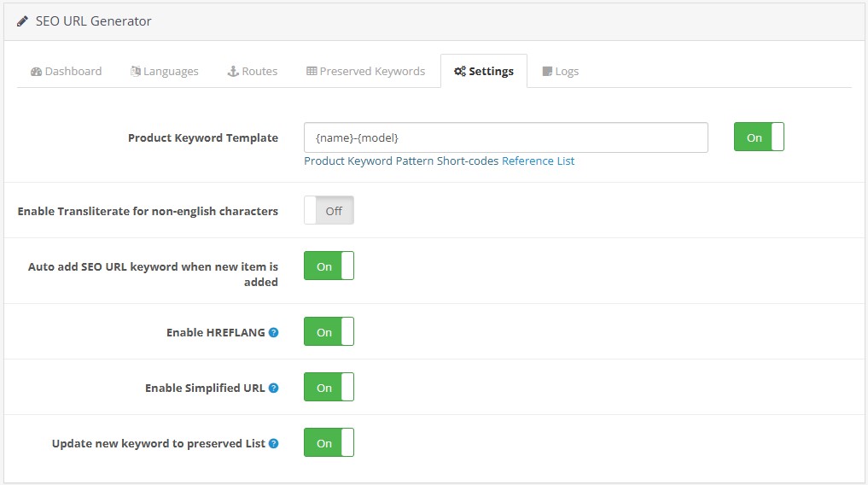Click the pencil icon beside SEO URL Generator

pyautogui.click(x=22, y=21)
